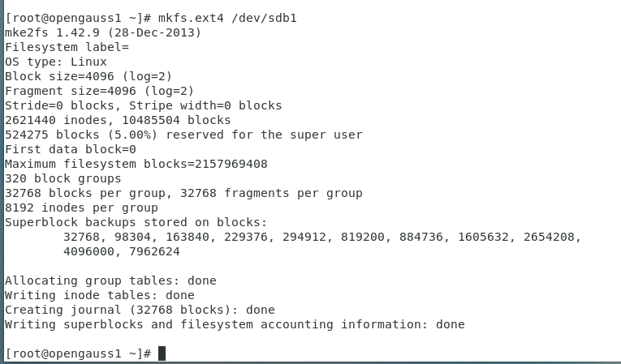
Task: Click the cursor block at the final prompt
Action: click(x=162, y=353)
